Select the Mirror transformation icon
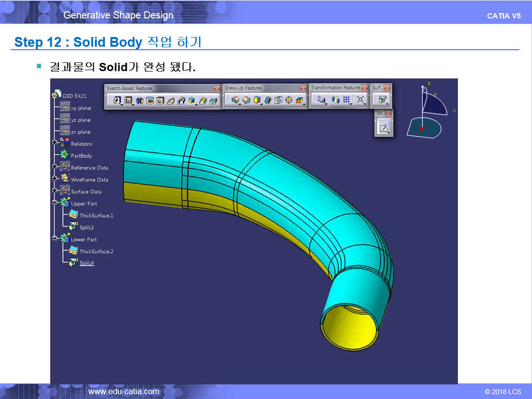The image size is (532, 399). (x=335, y=100)
